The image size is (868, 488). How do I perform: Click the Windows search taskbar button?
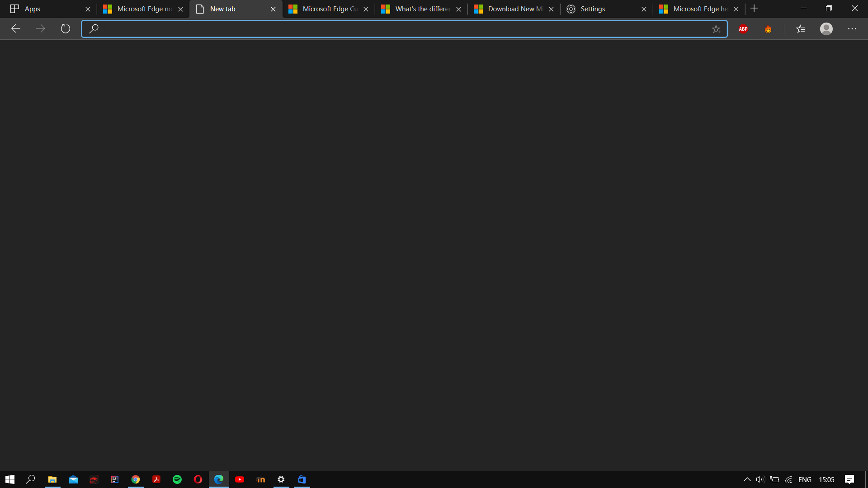(30, 479)
